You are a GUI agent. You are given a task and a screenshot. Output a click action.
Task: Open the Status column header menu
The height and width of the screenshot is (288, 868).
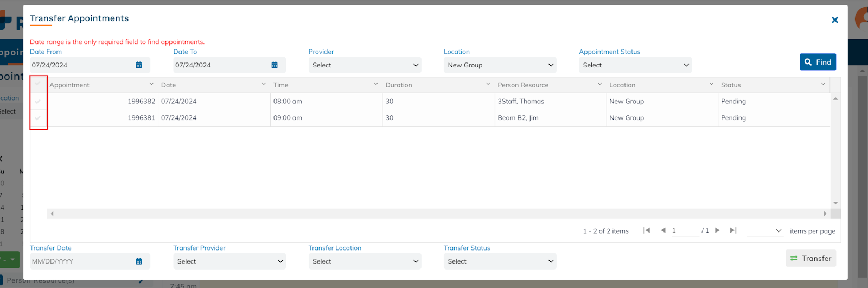pyautogui.click(x=823, y=84)
